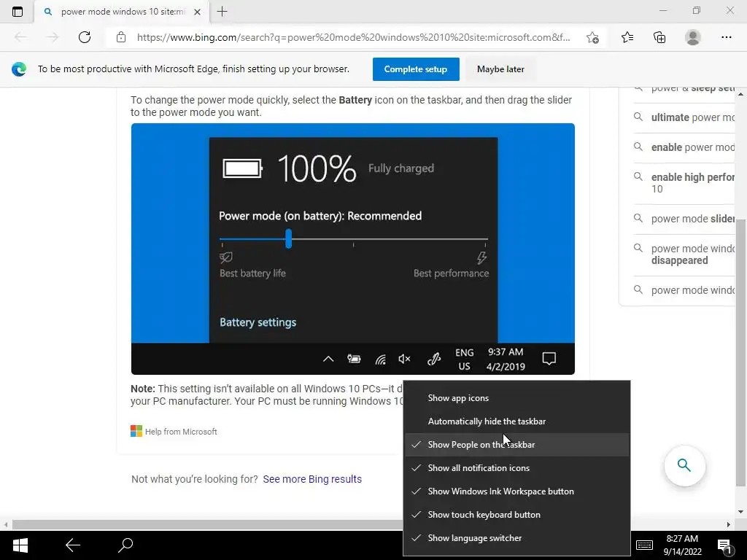
Task: Uncheck Show language switcher
Action: 517,538
